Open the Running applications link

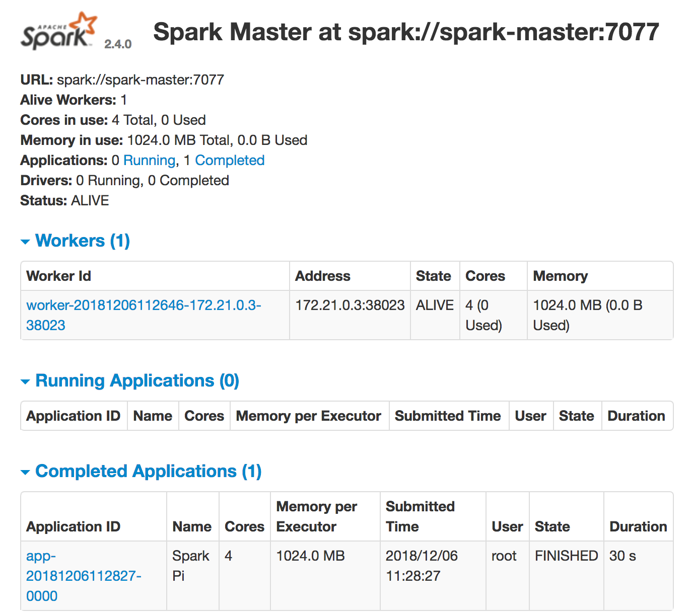(x=149, y=161)
